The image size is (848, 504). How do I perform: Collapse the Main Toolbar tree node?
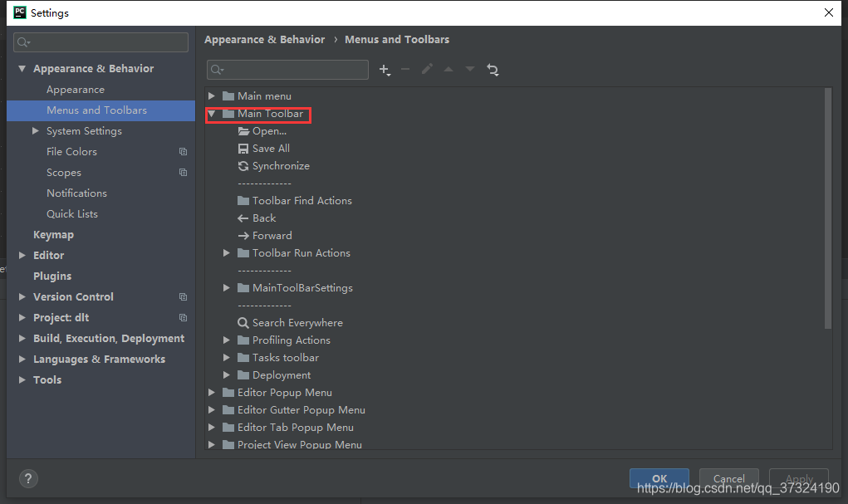212,114
